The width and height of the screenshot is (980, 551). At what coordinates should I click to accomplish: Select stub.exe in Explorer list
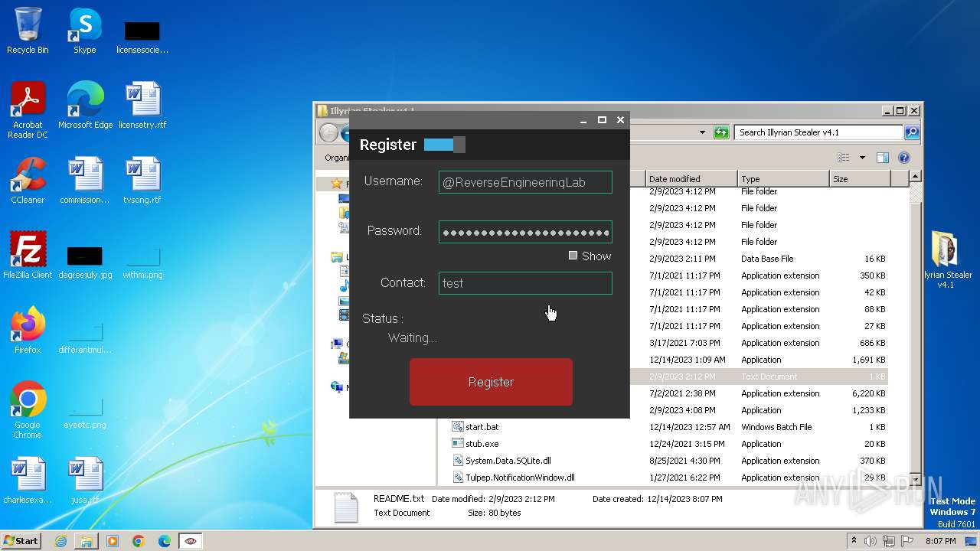[482, 444]
